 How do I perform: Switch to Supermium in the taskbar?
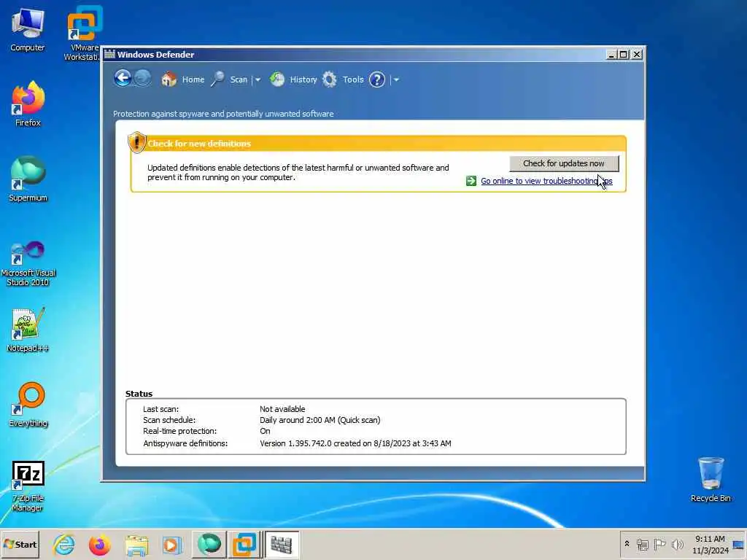pos(209,544)
